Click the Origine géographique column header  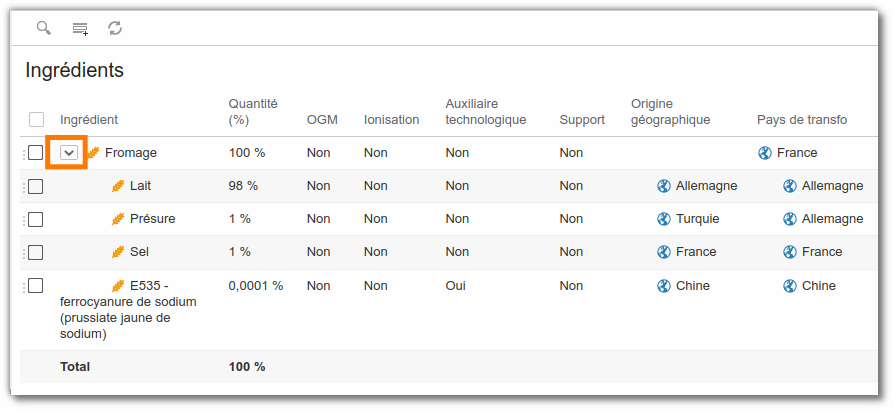(670, 112)
